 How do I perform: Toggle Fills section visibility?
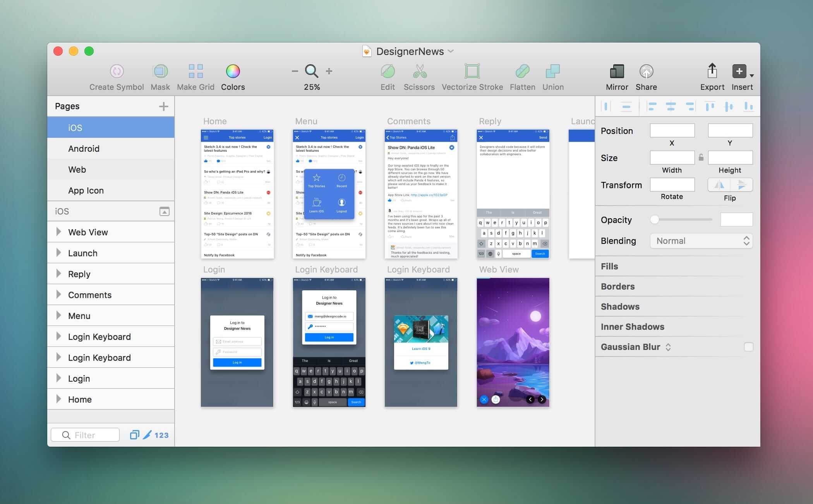610,266
